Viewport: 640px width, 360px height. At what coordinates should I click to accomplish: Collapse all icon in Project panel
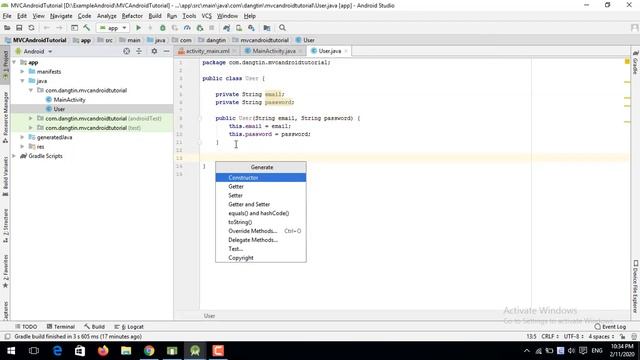(x=139, y=51)
